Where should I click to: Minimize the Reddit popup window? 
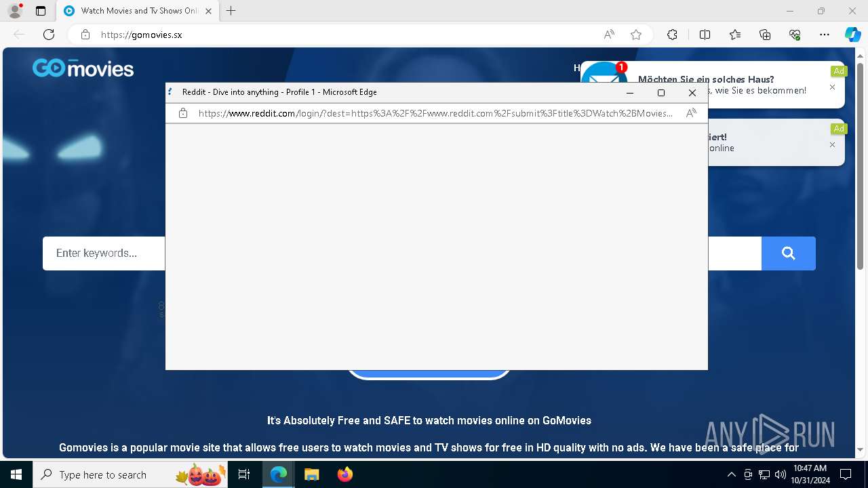pos(630,93)
